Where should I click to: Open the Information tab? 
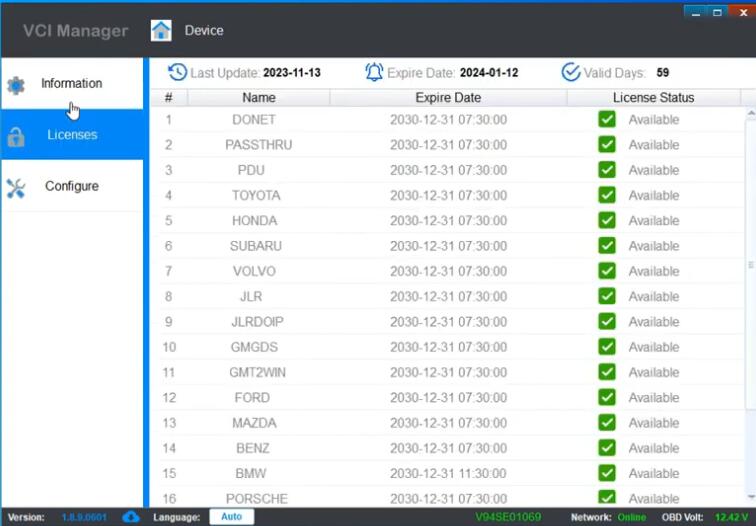point(72,83)
